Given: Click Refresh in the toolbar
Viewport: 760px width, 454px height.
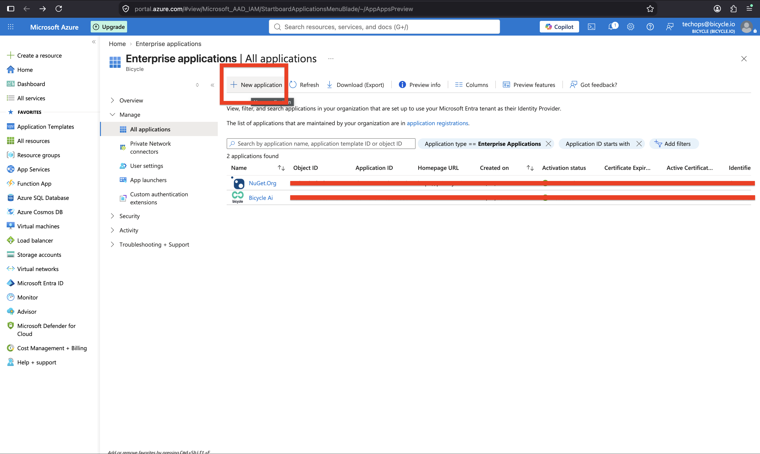Looking at the screenshot, I should click(x=304, y=85).
